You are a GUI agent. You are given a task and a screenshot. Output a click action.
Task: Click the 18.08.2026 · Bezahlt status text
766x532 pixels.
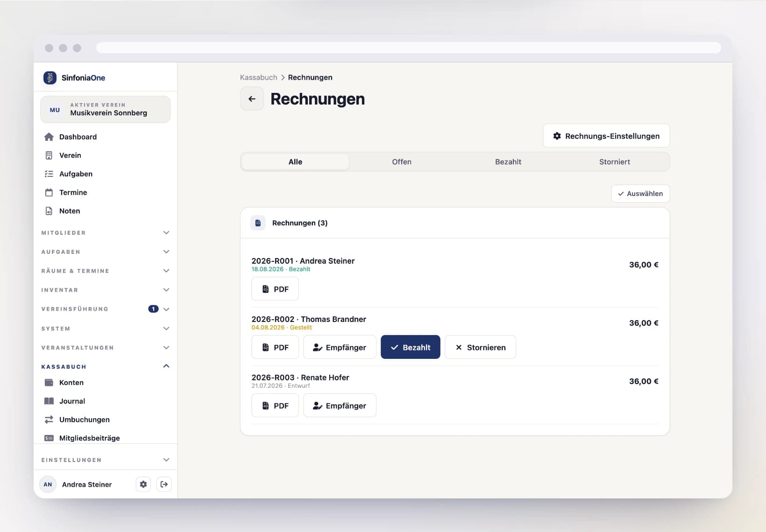point(281,269)
